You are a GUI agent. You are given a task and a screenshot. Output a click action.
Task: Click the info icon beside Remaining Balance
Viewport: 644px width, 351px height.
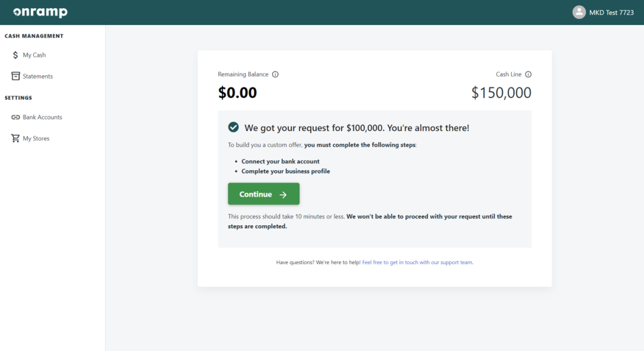[275, 74]
